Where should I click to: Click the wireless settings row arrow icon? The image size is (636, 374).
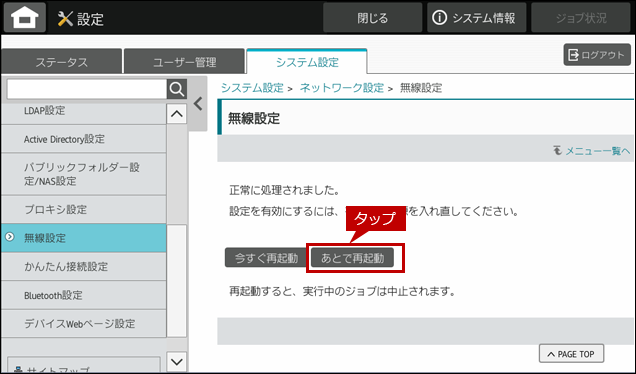pos(10,237)
